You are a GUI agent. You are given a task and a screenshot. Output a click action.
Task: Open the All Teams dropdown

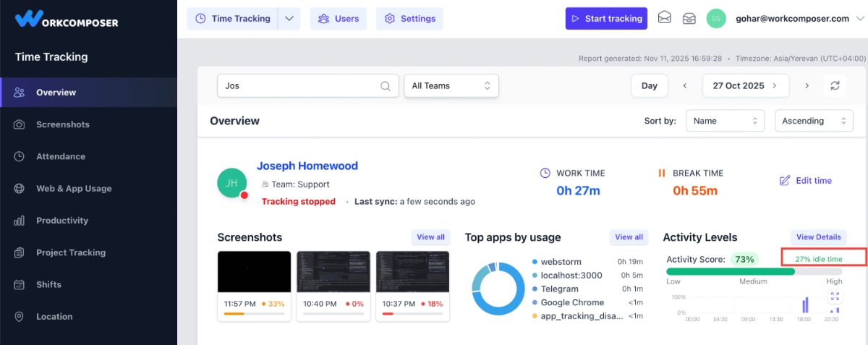pyautogui.click(x=451, y=85)
